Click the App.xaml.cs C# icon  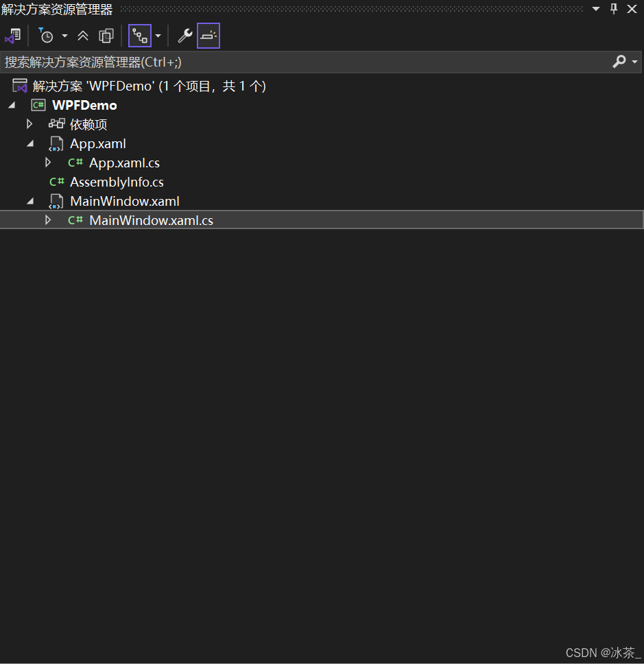click(75, 162)
